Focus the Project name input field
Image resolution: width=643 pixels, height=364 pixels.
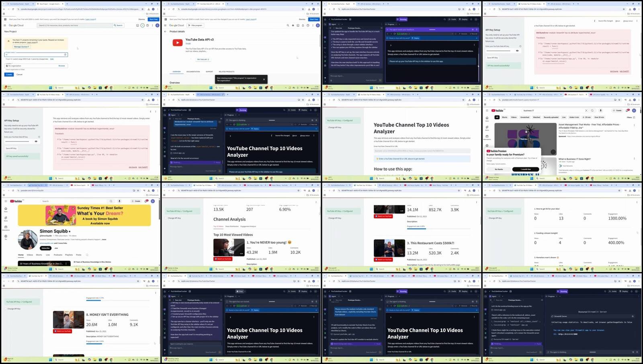(36, 55)
